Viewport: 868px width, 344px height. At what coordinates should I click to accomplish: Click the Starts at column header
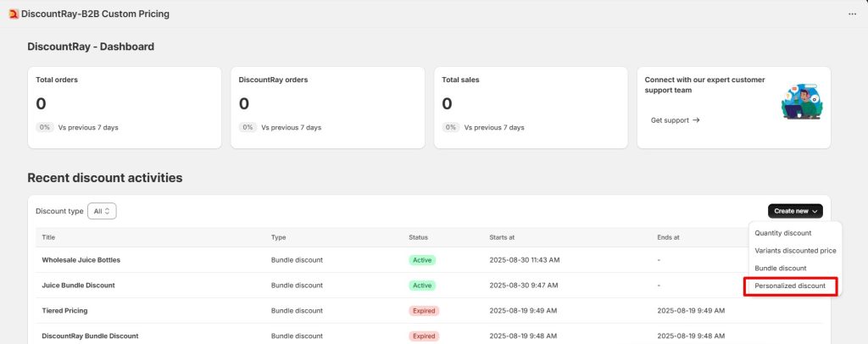[x=504, y=238]
